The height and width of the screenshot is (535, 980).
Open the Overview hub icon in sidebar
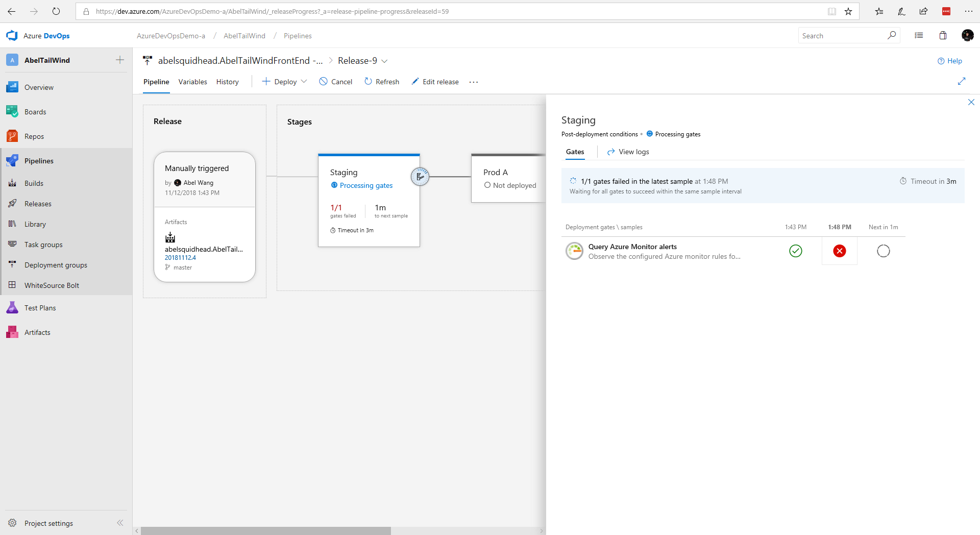[12, 87]
